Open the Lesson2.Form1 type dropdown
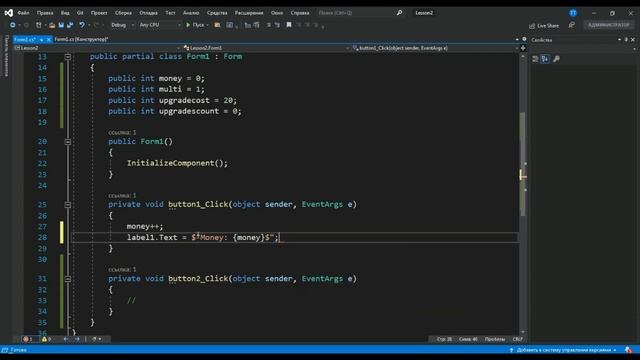This screenshot has height=360, width=640. [x=266, y=48]
